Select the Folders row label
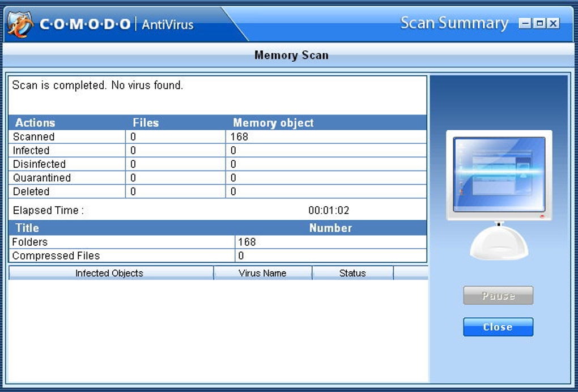This screenshot has height=392, width=578. pyautogui.click(x=30, y=242)
